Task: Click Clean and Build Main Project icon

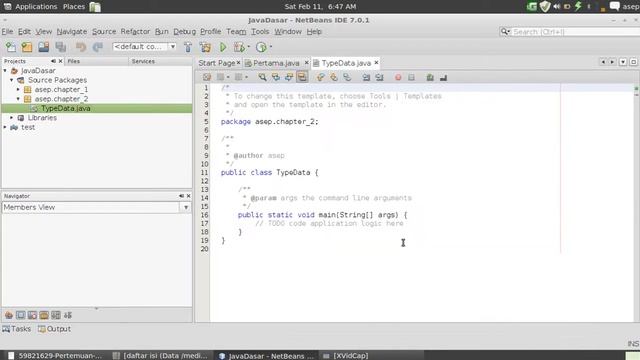Action: 205,47
